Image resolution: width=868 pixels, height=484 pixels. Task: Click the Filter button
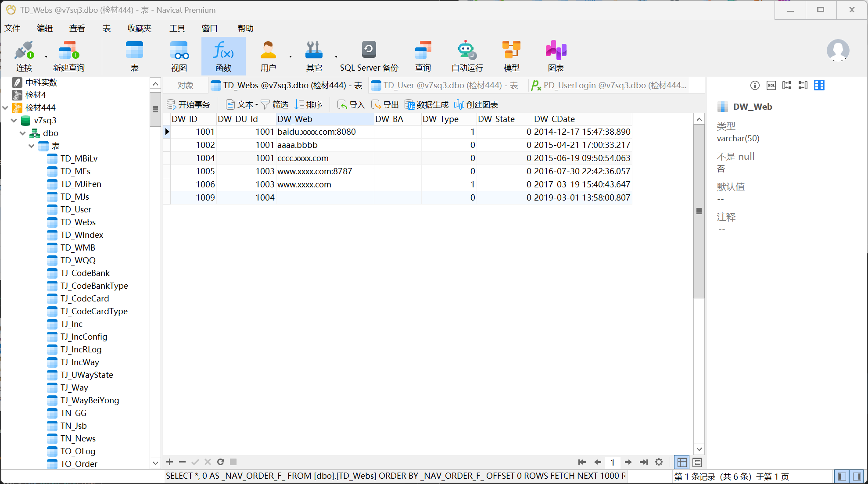pos(275,104)
